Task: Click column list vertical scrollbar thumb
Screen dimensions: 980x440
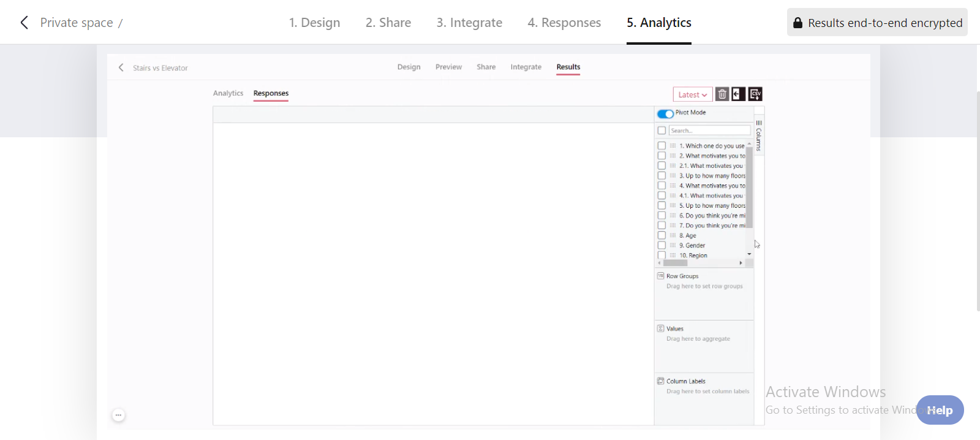Action: [x=749, y=187]
